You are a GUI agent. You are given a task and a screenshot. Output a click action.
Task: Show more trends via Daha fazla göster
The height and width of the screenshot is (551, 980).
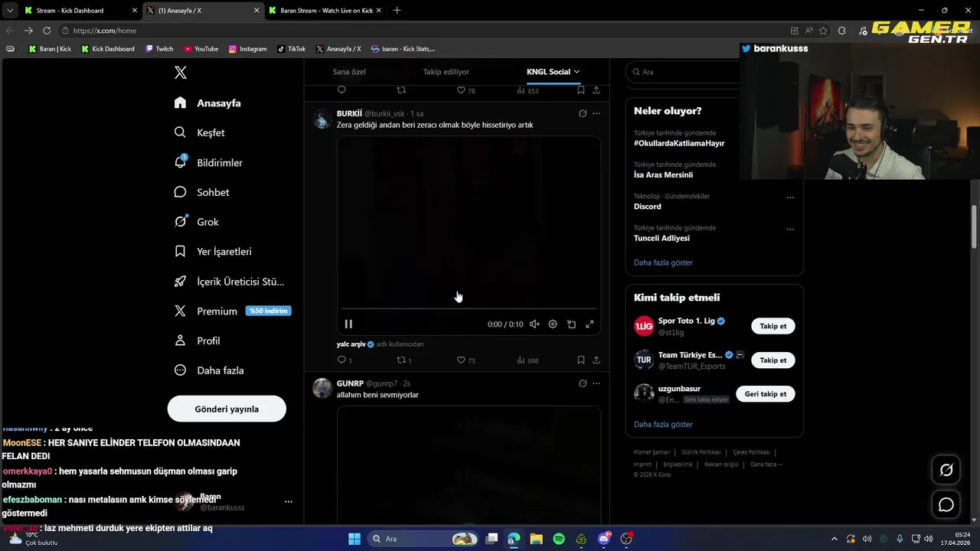point(663,262)
